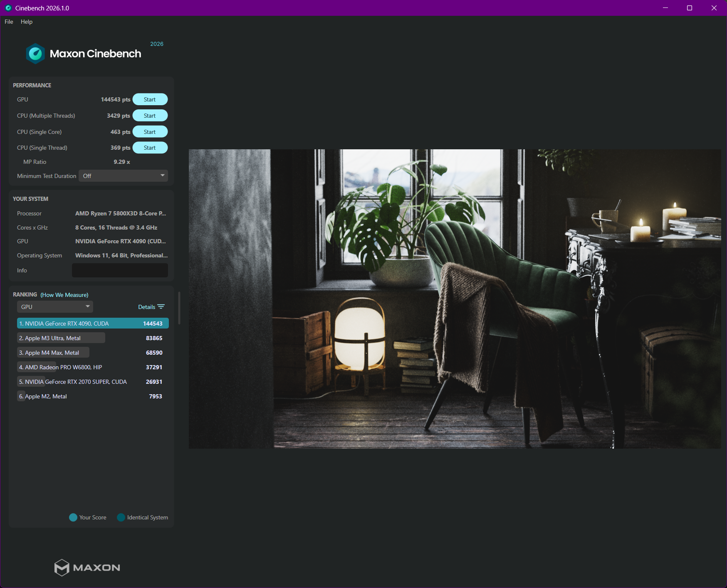This screenshot has width=727, height=588.
Task: Click the Info text field
Action: point(120,270)
